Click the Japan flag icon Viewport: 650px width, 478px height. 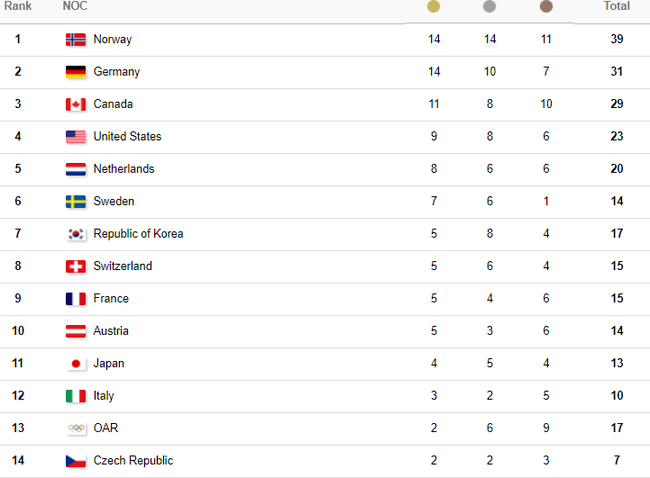coord(76,364)
